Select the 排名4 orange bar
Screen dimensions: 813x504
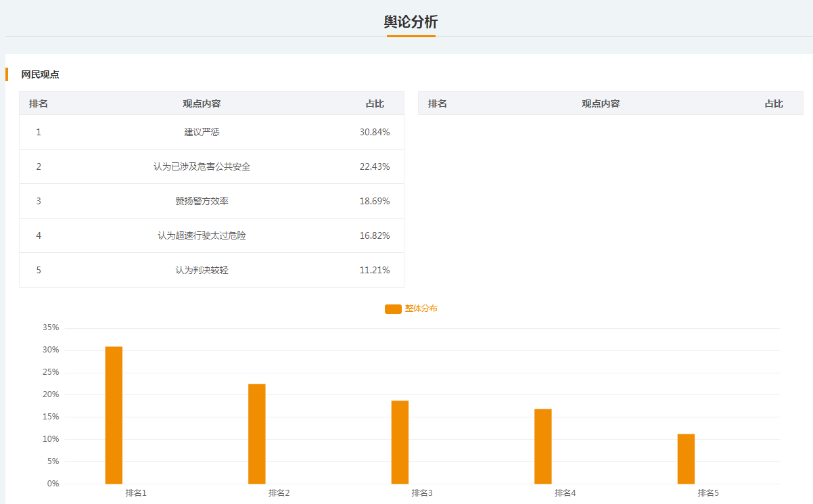(543, 446)
